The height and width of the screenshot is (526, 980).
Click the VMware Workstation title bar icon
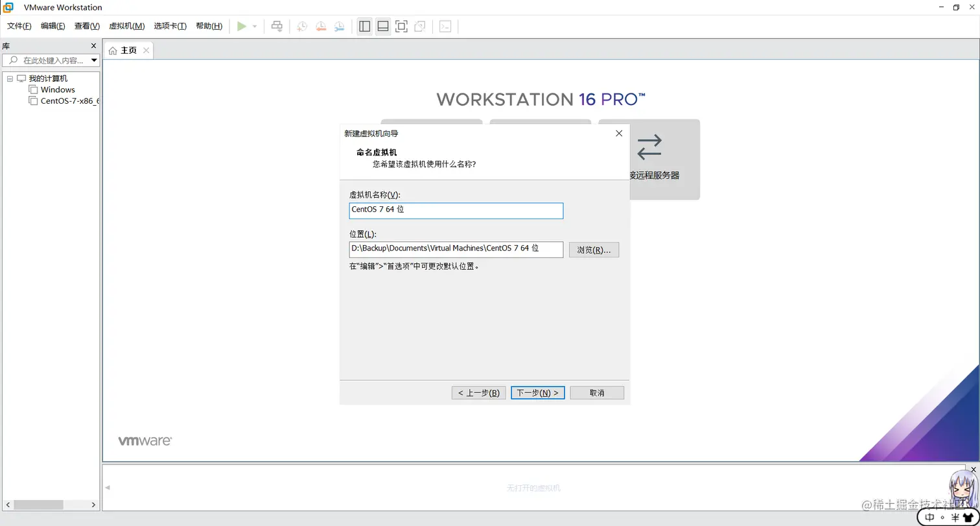8,7
